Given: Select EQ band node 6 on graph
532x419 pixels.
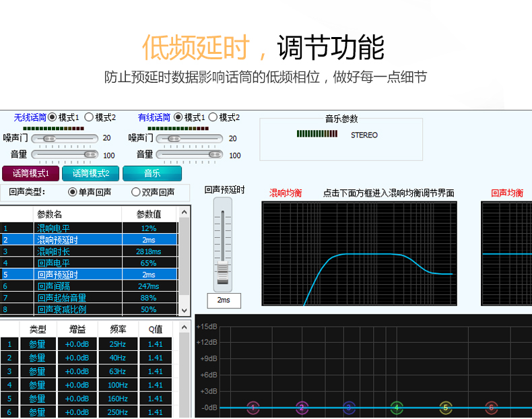Looking at the screenshot, I should (x=491, y=408).
